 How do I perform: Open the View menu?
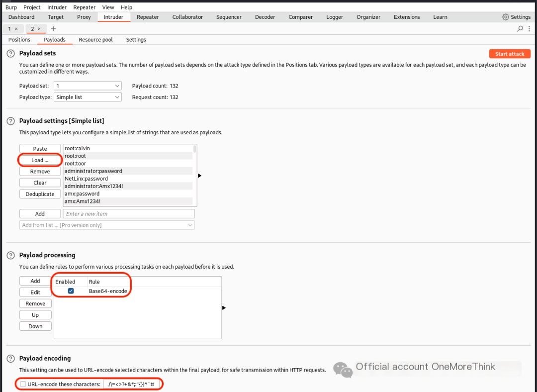coord(108,7)
